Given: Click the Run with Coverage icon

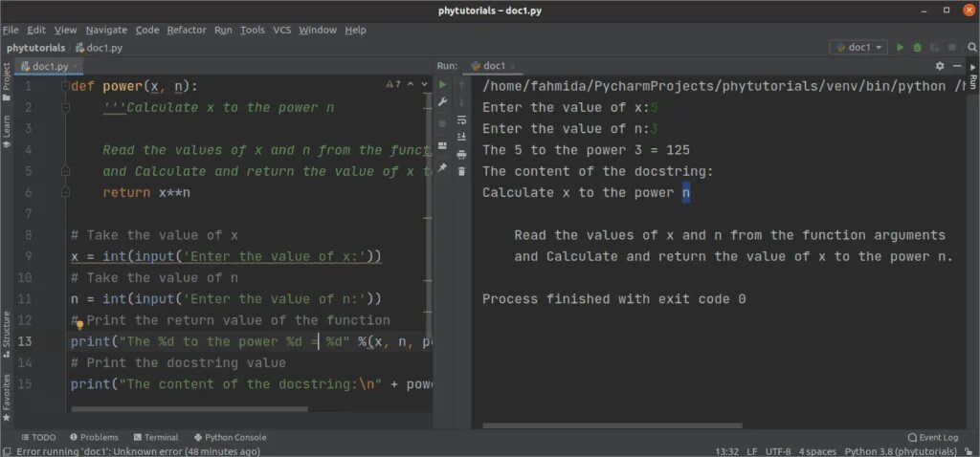Looking at the screenshot, I should pyautogui.click(x=935, y=48).
